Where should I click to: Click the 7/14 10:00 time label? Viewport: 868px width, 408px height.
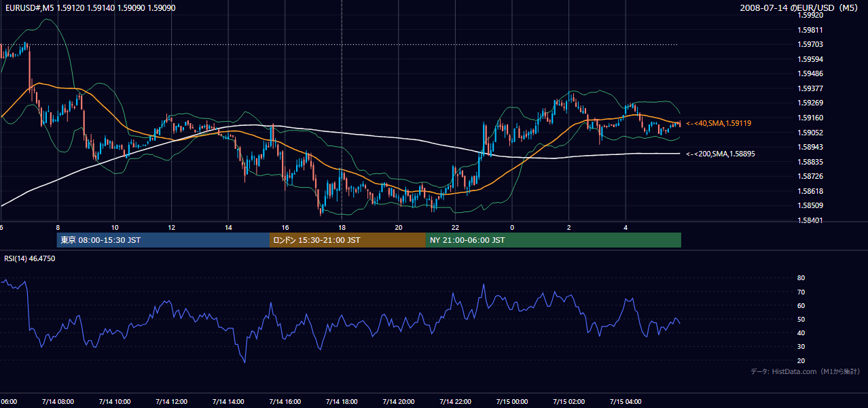click(114, 401)
